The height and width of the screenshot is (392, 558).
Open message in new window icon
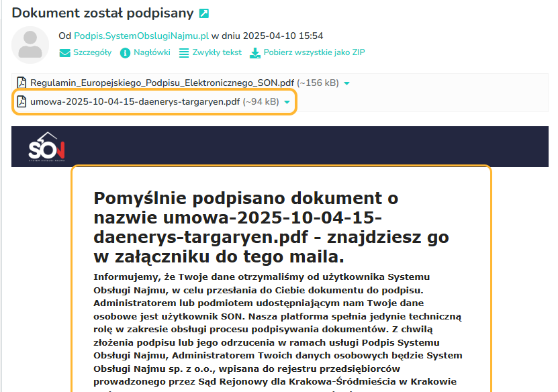(204, 13)
